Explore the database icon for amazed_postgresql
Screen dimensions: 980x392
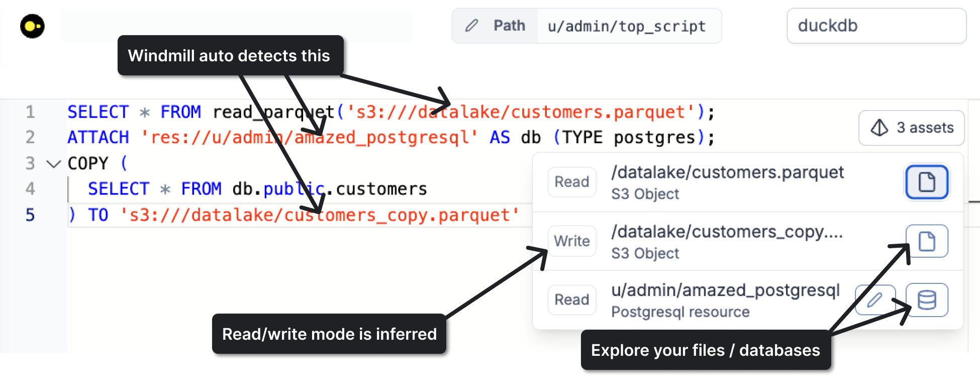click(x=926, y=300)
